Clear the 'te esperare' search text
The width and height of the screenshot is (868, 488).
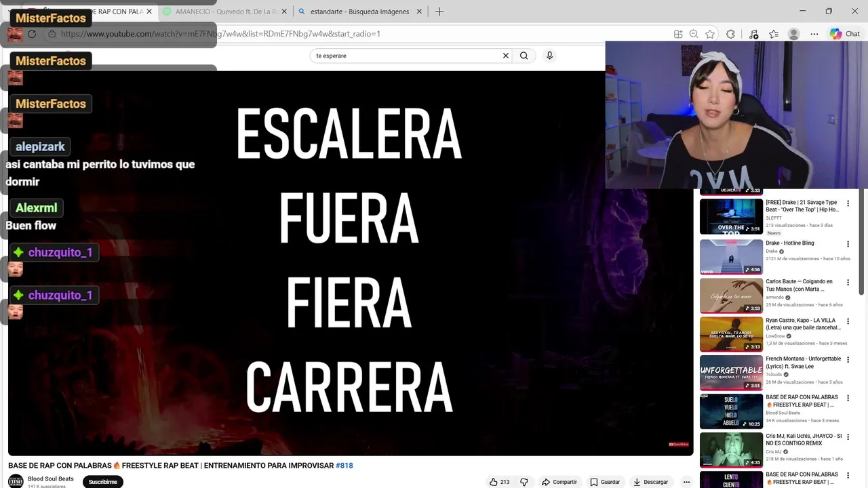click(x=505, y=56)
